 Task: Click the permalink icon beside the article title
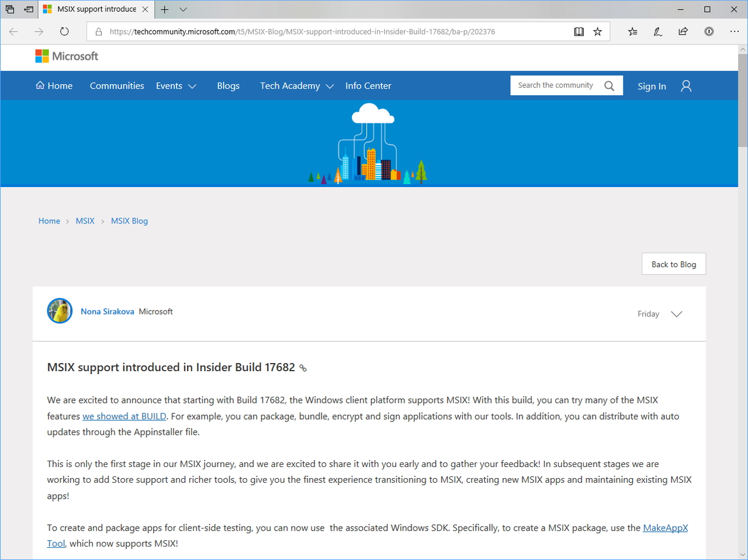point(302,368)
